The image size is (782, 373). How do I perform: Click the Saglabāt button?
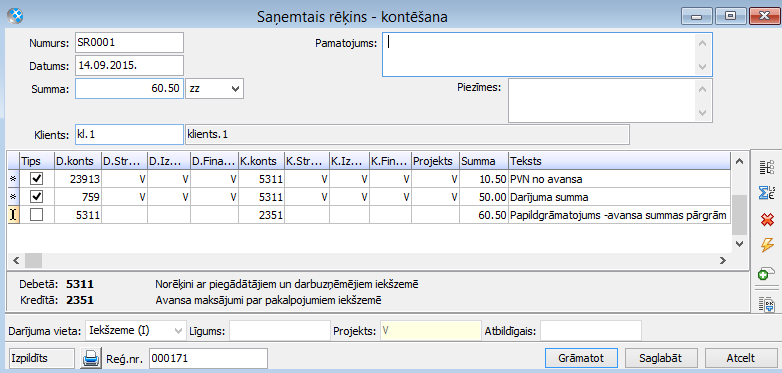[x=660, y=358]
